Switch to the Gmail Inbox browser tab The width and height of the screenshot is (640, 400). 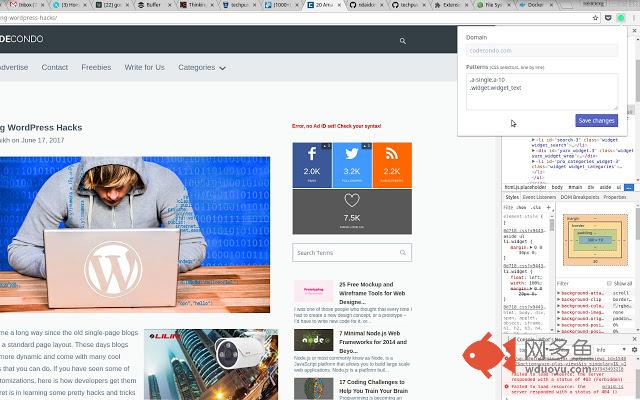[x=26, y=5]
